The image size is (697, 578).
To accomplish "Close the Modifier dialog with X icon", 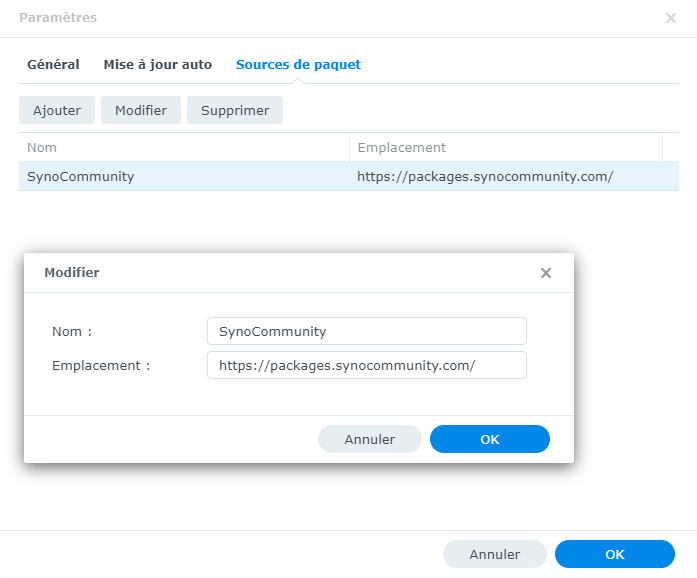I will click(x=545, y=273).
